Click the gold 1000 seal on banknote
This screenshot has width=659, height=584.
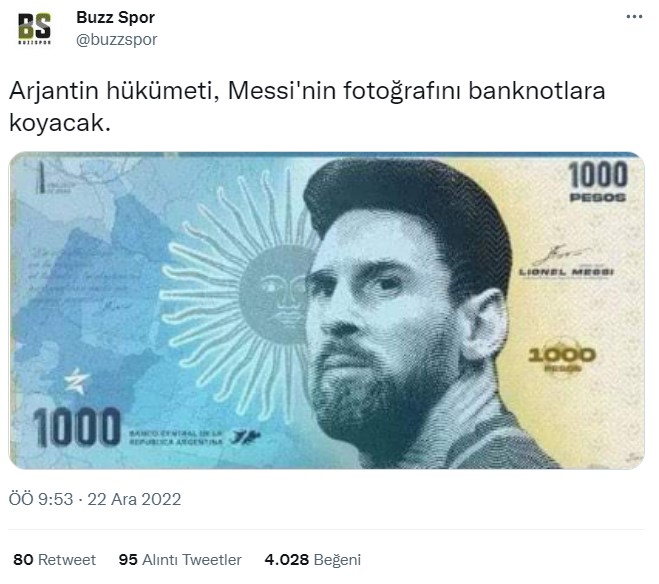pos(562,357)
